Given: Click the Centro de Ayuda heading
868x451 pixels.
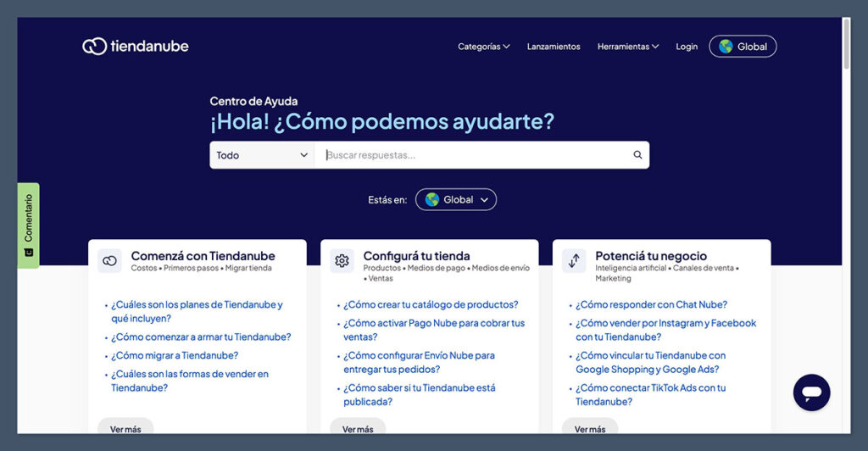Looking at the screenshot, I should pyautogui.click(x=253, y=101).
